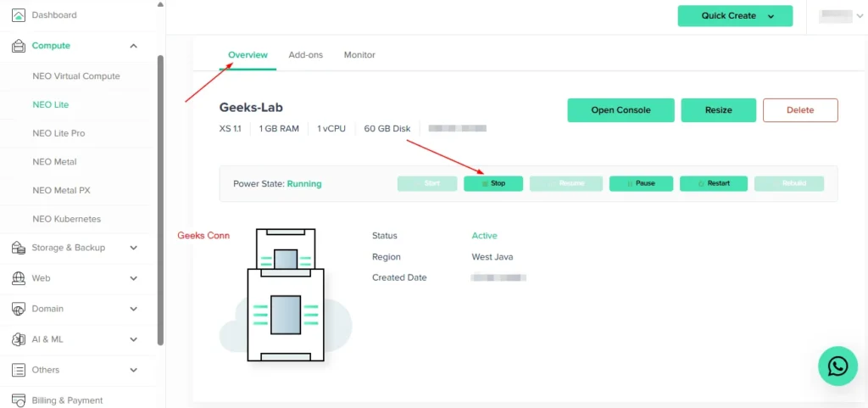Click the Domain icon in sidebar
Screen dimensions: 868x408
click(x=19, y=309)
